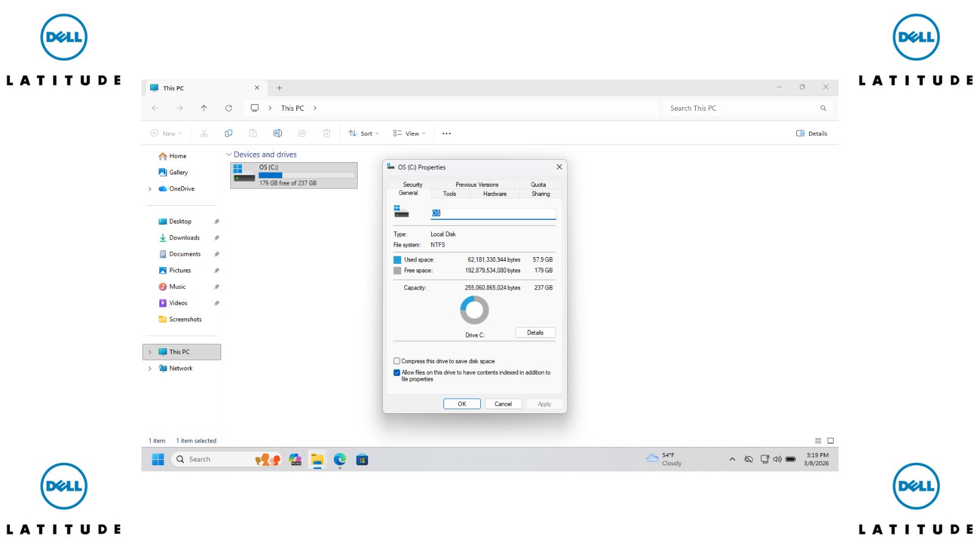Click the volume speaker tray icon
This screenshot has width=980, height=551.
[x=777, y=459]
